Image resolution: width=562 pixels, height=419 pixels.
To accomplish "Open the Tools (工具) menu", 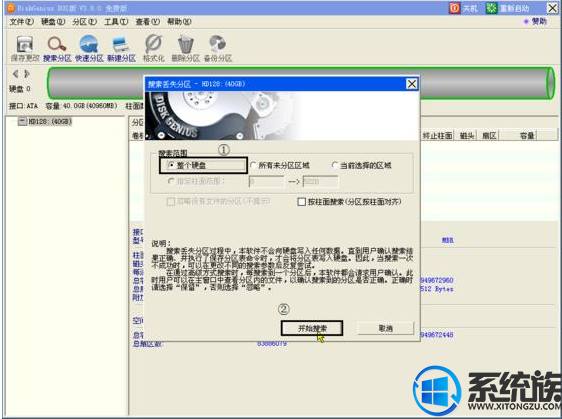I will (x=116, y=22).
